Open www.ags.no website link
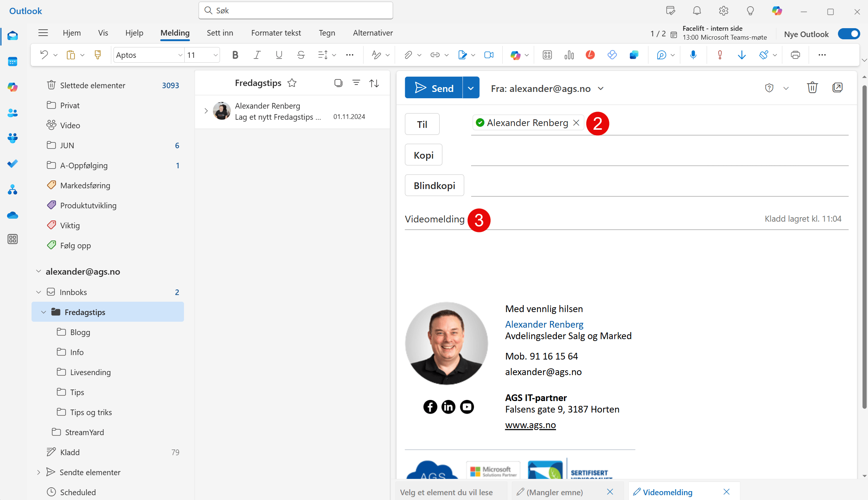 (x=529, y=425)
